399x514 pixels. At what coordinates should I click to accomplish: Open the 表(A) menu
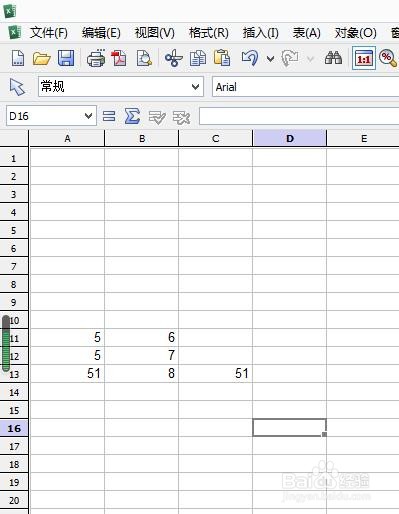(x=307, y=33)
